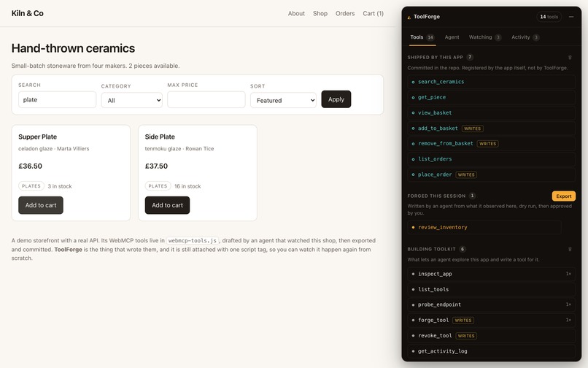Click the Side Plate title

click(160, 137)
